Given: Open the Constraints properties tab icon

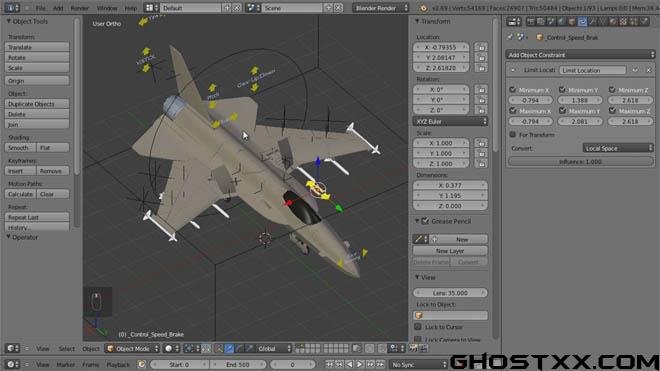Looking at the screenshot, I should (582, 21).
